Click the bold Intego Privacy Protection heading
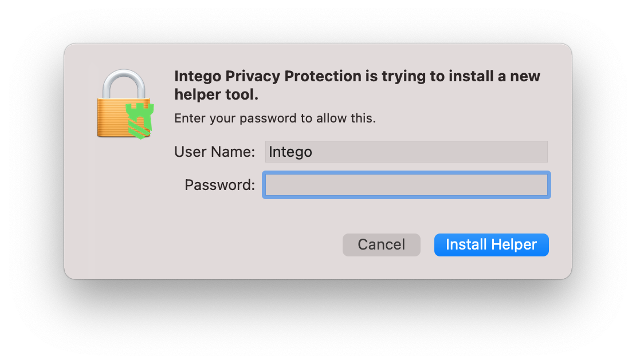Image resolution: width=636 pixels, height=364 pixels. pyautogui.click(x=357, y=85)
